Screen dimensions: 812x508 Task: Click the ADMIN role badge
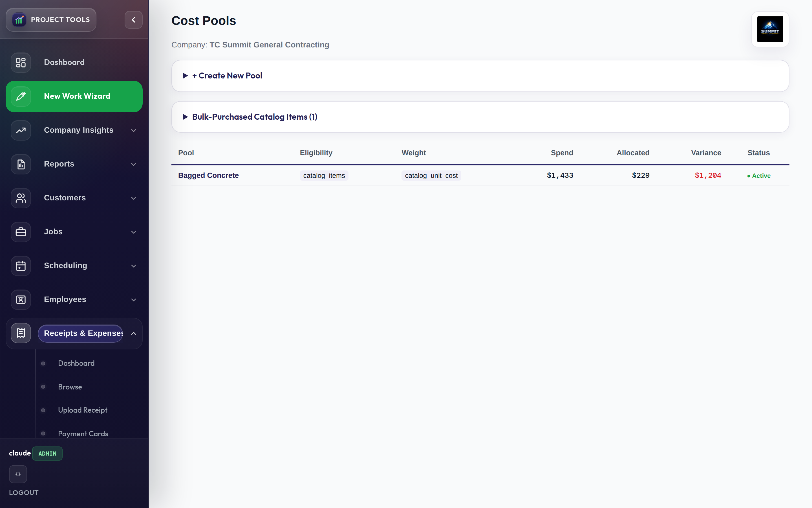(x=47, y=453)
